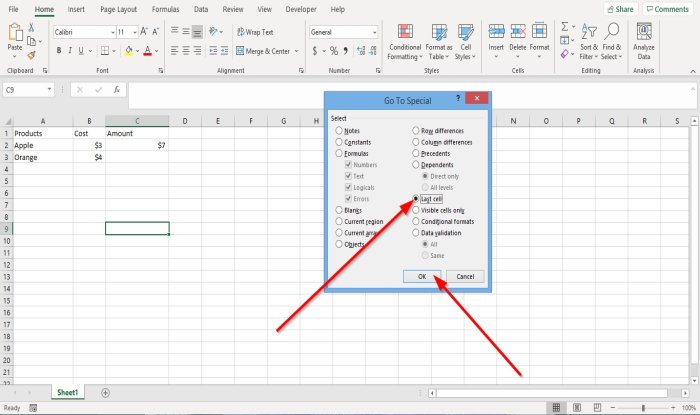Increase font size with larger A icon
Viewport: 700px width, 415px height.
pyautogui.click(x=144, y=32)
